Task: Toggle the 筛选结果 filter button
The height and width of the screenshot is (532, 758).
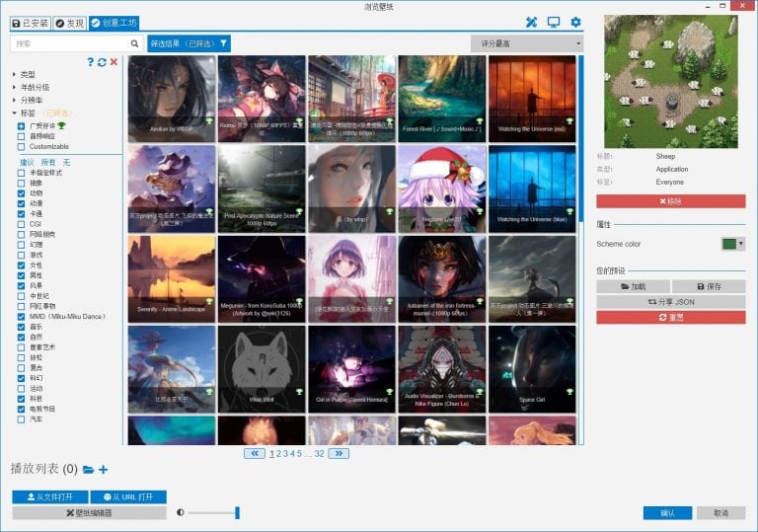Action: (189, 43)
